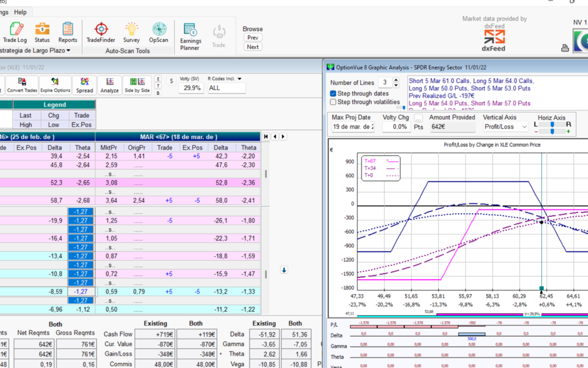Screen dimensions: 588x368
Task: Browse to the Prev symbol
Action: point(253,38)
